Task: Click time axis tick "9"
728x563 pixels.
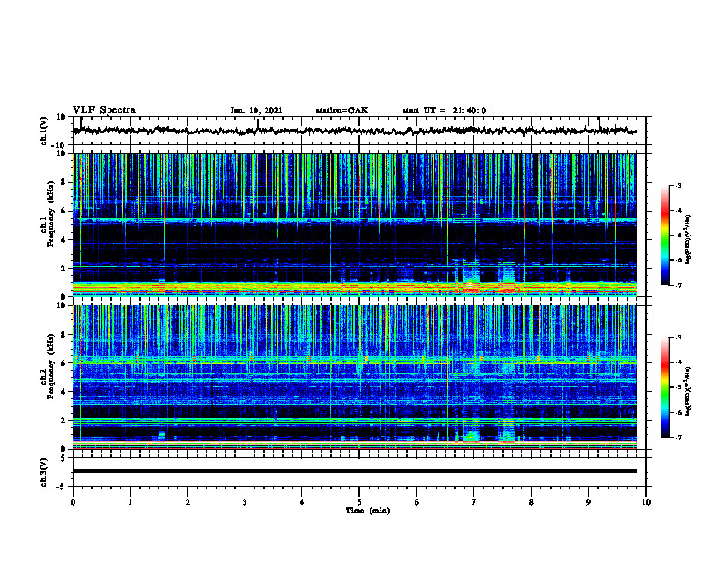Action: pyautogui.click(x=588, y=502)
